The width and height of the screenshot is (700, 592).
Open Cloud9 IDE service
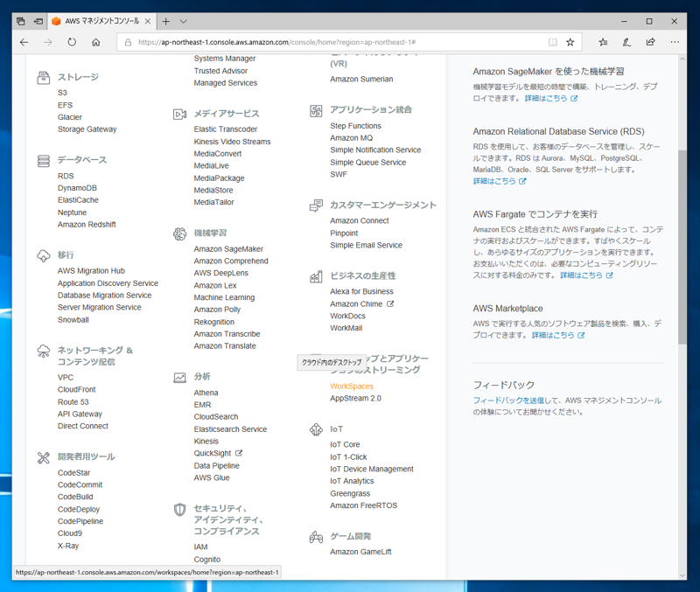tap(70, 533)
